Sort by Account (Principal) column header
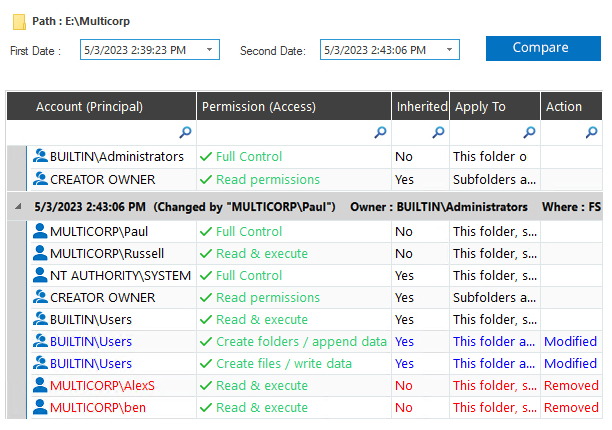The width and height of the screenshot is (612, 430). tap(101, 106)
